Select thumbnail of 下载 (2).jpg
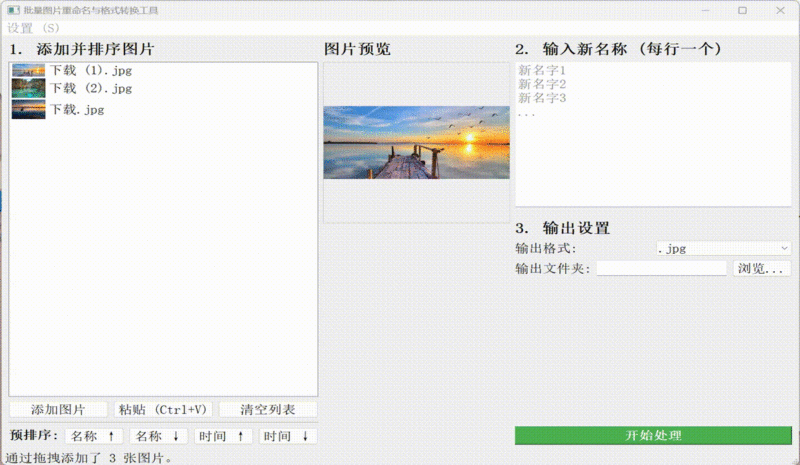 click(x=28, y=89)
